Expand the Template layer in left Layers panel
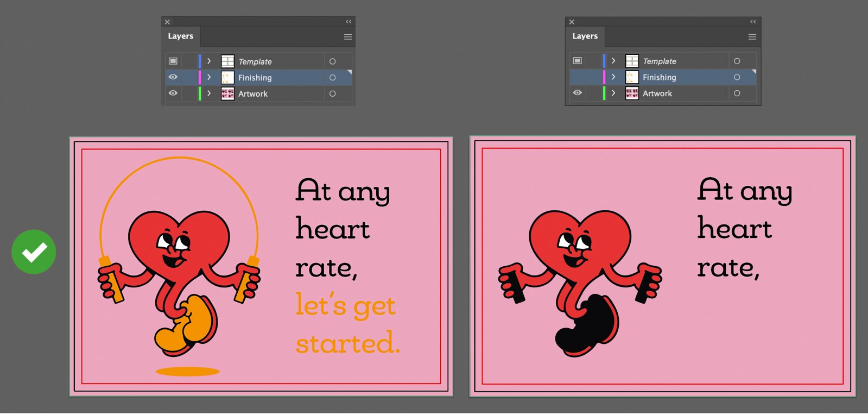868x414 pixels. point(209,61)
